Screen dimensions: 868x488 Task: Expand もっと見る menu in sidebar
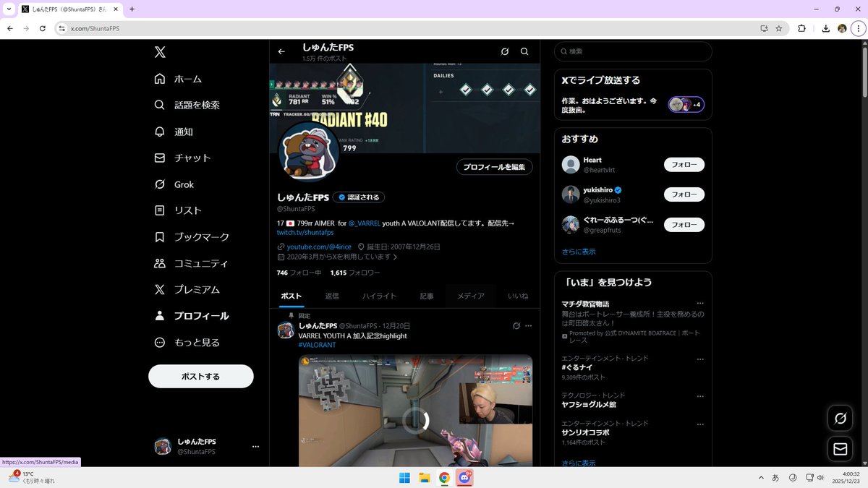pos(187,342)
